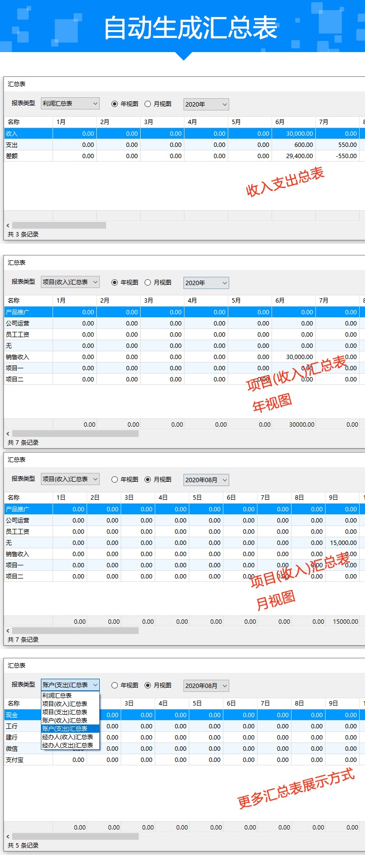Choose 项目(收入)汇总表 from the open dropdown list
The image size is (365, 868).
point(71,704)
